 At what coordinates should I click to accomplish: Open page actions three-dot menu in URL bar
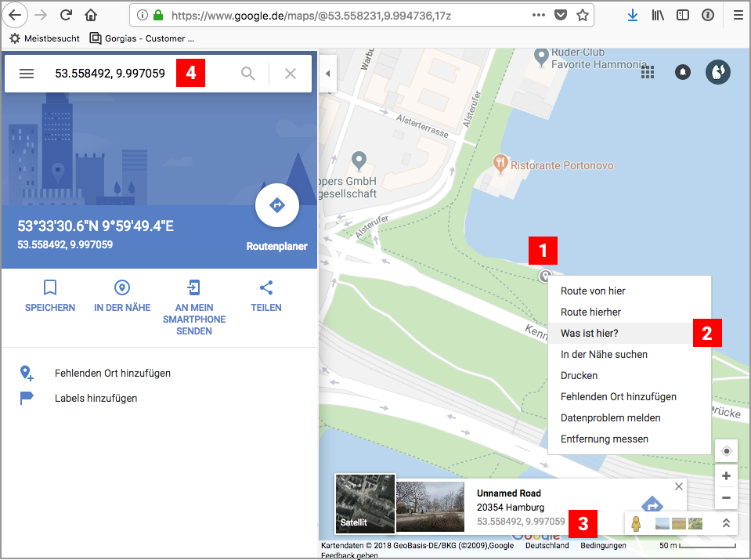tap(538, 16)
